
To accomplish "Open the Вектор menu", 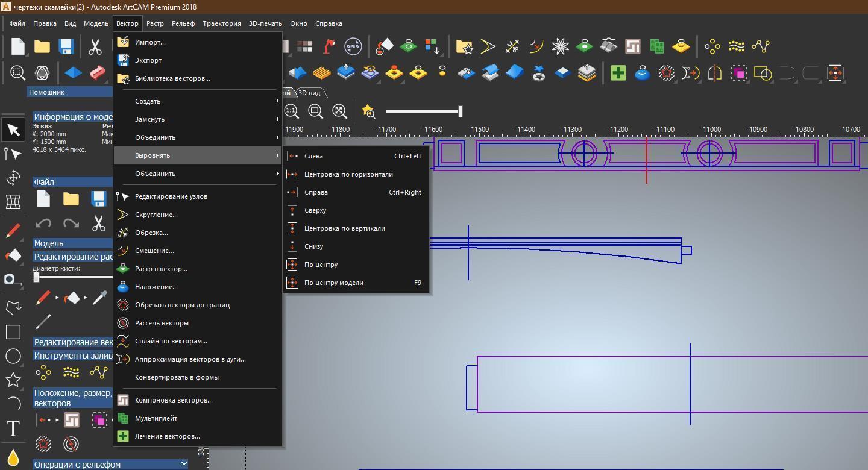I will coord(127,23).
